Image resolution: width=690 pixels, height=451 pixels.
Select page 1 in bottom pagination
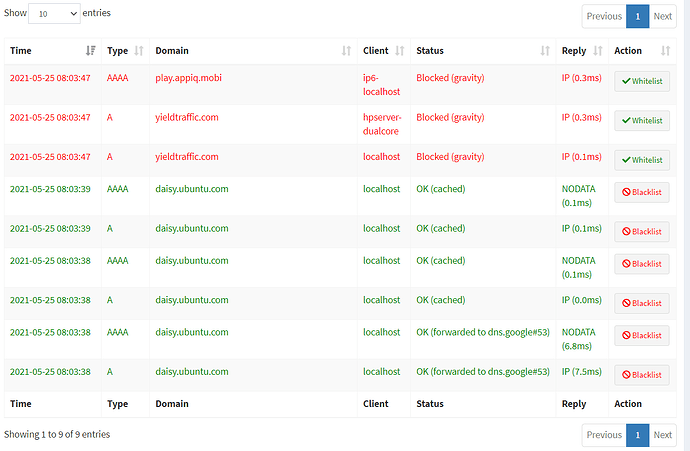(637, 435)
